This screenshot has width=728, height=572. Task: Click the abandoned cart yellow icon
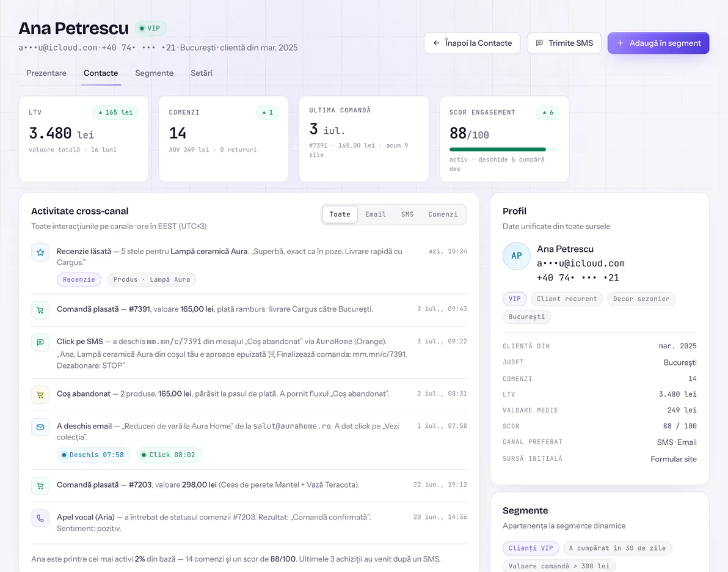pos(40,395)
